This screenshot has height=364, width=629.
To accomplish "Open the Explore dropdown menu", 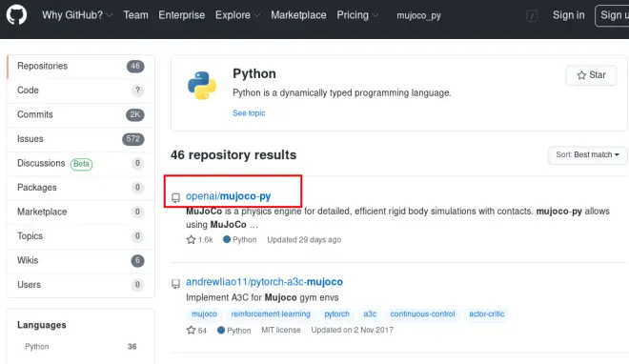I will (237, 15).
